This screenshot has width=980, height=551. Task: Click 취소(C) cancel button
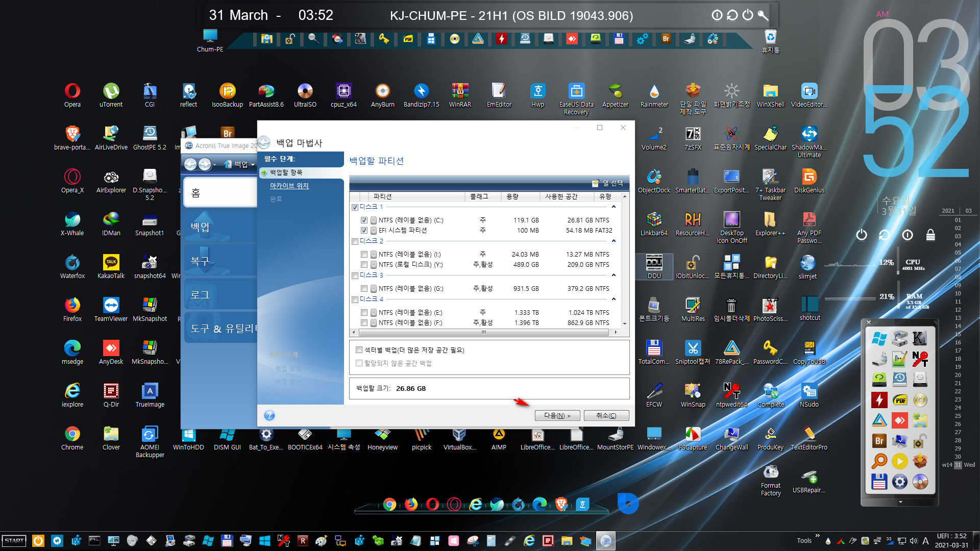tap(606, 416)
